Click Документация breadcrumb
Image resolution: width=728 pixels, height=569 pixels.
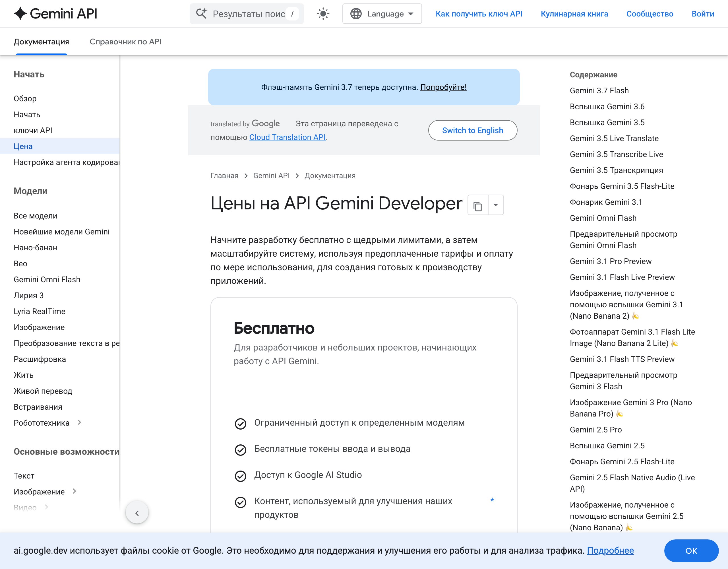click(x=330, y=176)
